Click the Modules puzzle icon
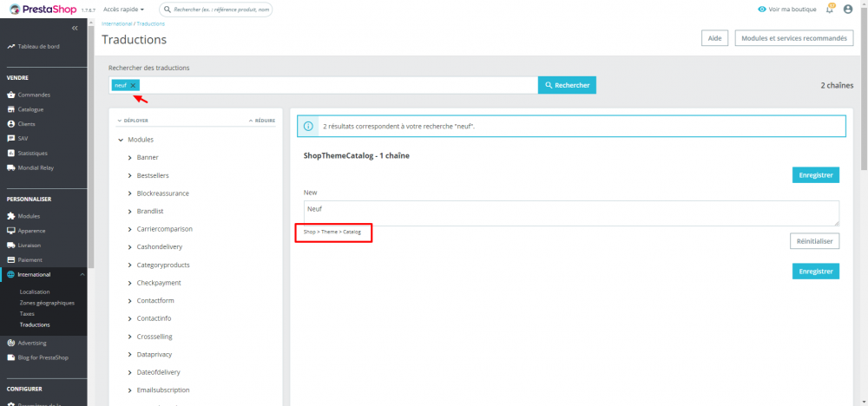868x406 pixels. coord(11,216)
